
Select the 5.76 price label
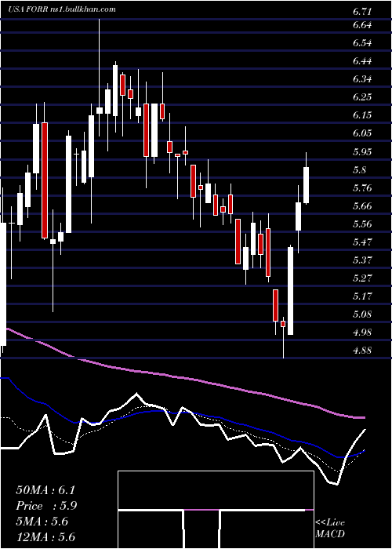tap(362, 188)
